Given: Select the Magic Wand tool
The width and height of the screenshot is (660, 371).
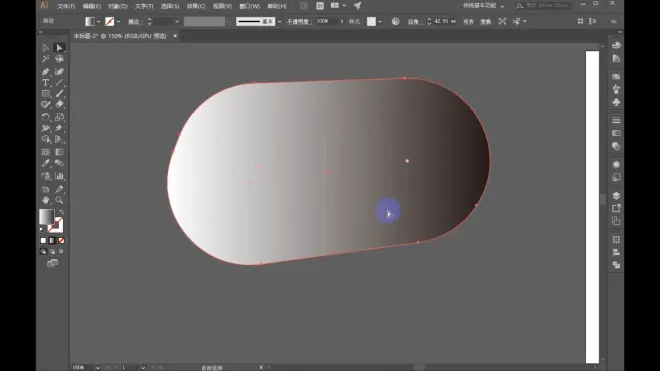Looking at the screenshot, I should pyautogui.click(x=45, y=59).
